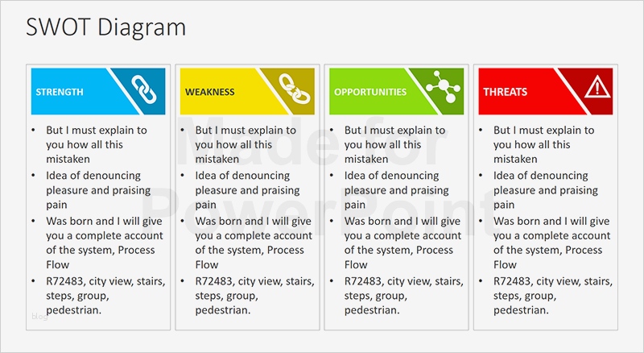Select the network nodes icon in Opportunities header
This screenshot has width=644, height=353.
click(x=440, y=87)
